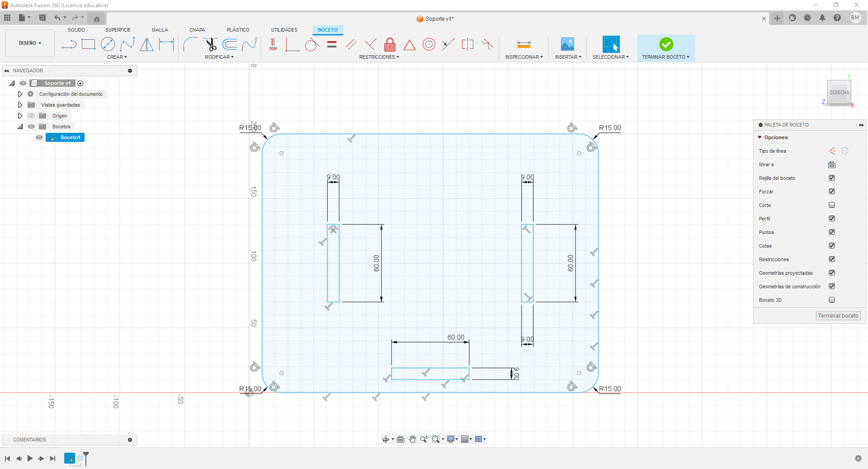Screen dimensions: 868x469
Task: Switch to the PLÁSTICO tab
Action: tap(238, 30)
